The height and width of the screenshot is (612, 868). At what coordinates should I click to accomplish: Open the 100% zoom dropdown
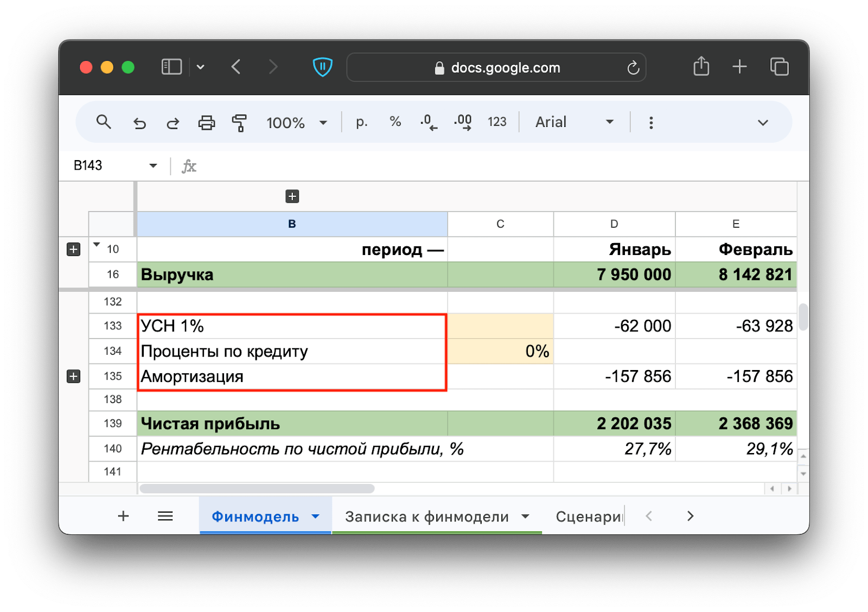297,123
